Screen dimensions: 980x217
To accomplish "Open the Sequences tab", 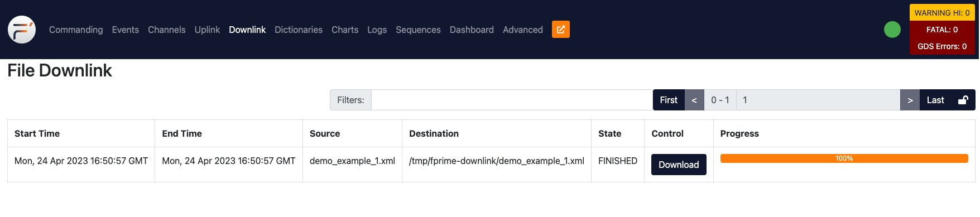I will pyautogui.click(x=418, y=30).
